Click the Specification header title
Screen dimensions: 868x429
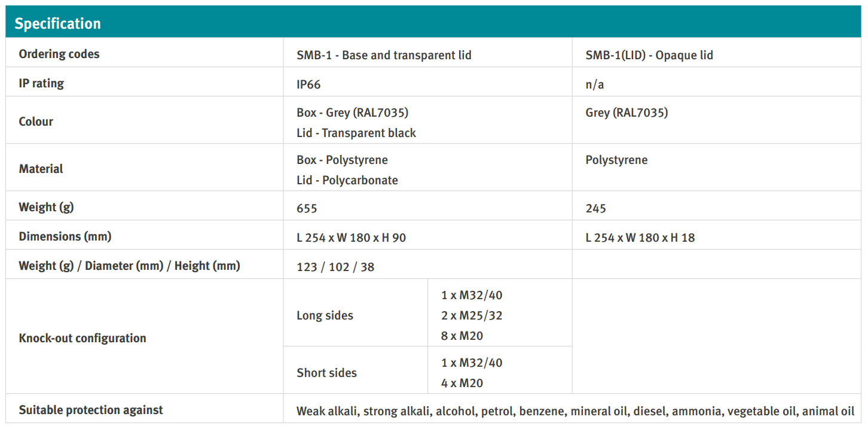point(58,23)
